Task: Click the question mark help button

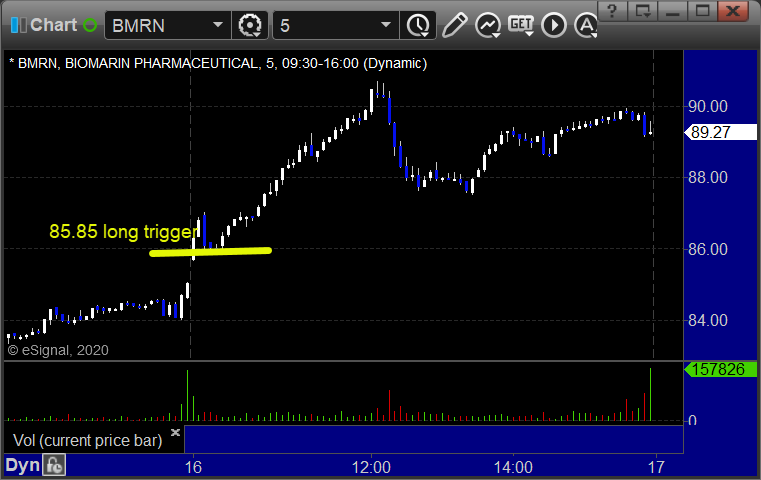Action: [612, 10]
